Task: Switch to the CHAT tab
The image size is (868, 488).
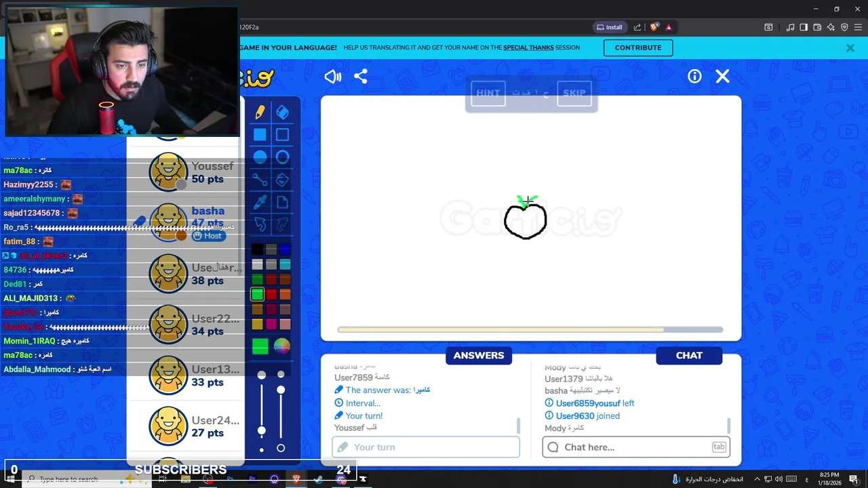Action: point(689,355)
